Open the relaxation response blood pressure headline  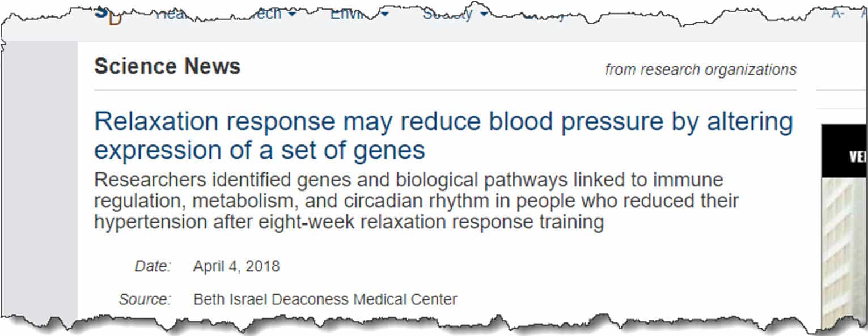point(443,136)
